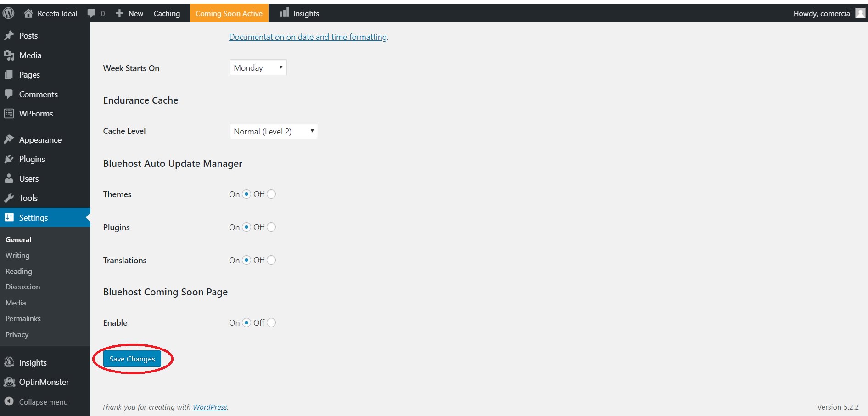Expand the Cache Level dropdown

[273, 131]
